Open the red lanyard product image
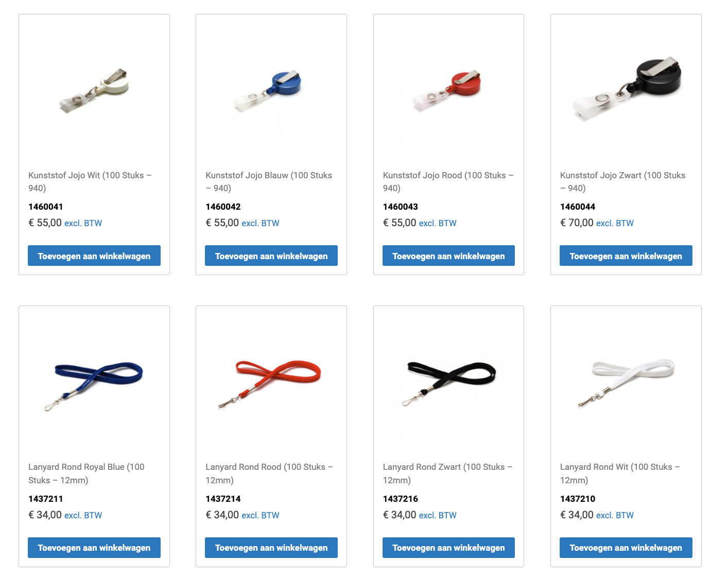 (x=271, y=382)
